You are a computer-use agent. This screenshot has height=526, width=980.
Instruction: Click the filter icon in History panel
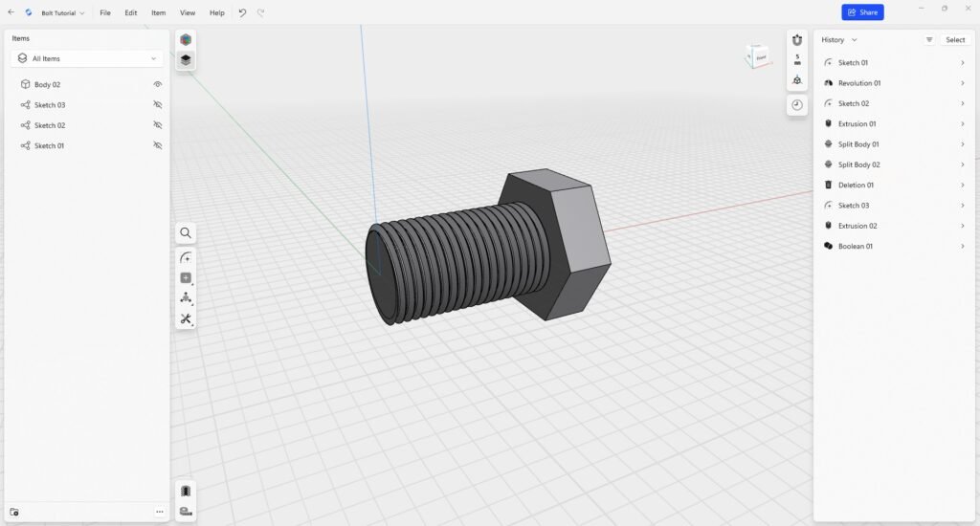coord(929,40)
